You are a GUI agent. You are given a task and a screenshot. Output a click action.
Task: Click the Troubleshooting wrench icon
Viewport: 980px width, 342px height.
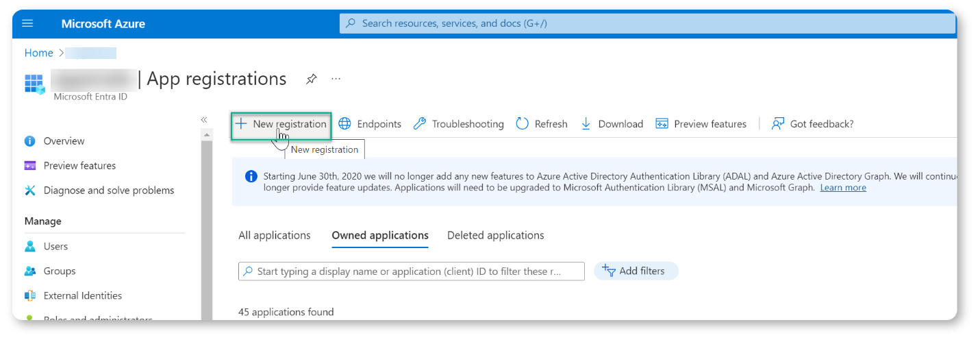pos(420,124)
